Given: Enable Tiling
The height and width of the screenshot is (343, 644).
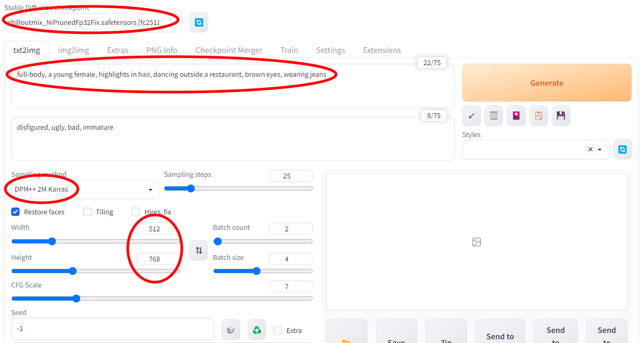Looking at the screenshot, I should (x=87, y=212).
